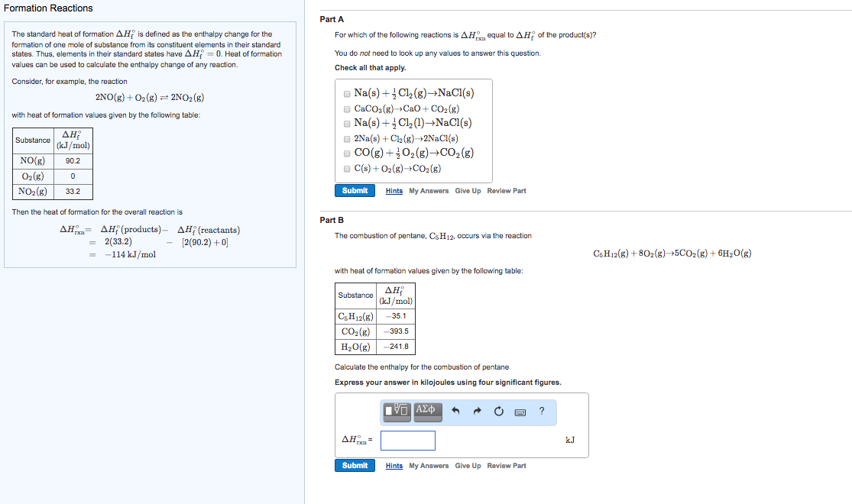The height and width of the screenshot is (504, 852).
Task: Submit your Part B answer
Action: pos(355,465)
